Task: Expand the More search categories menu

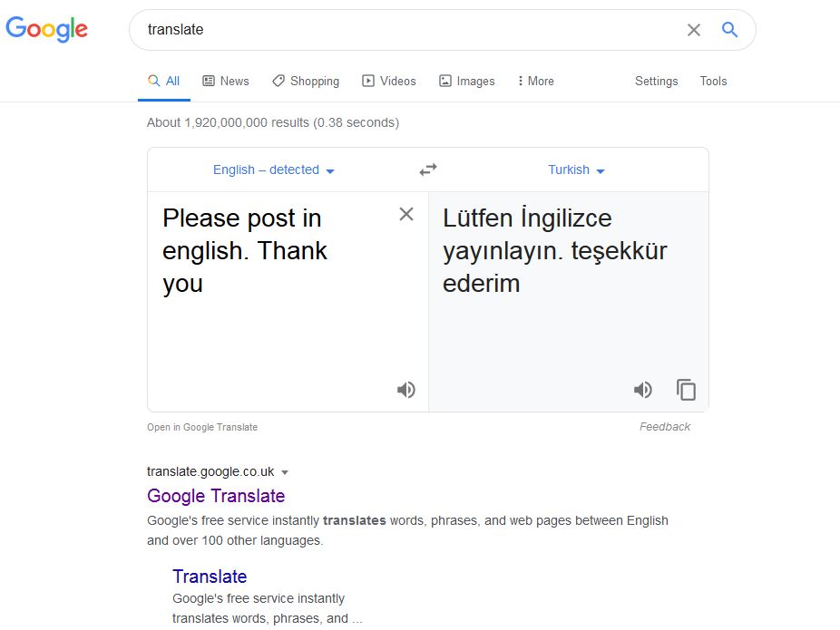Action: click(535, 81)
